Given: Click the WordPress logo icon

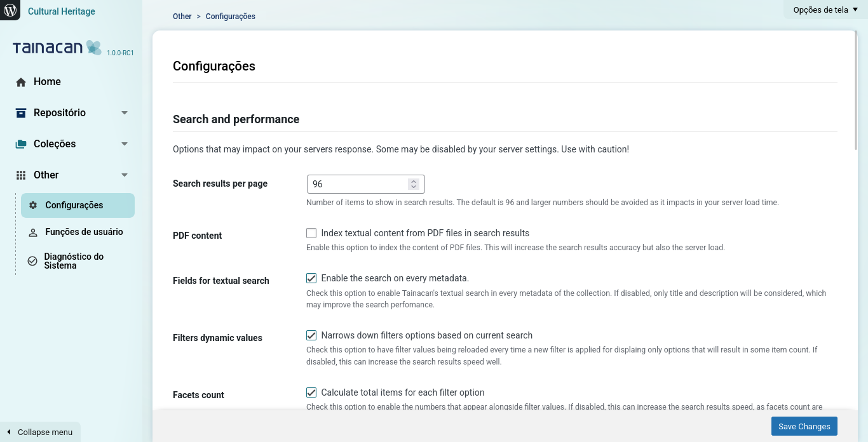Looking at the screenshot, I should point(10,10).
